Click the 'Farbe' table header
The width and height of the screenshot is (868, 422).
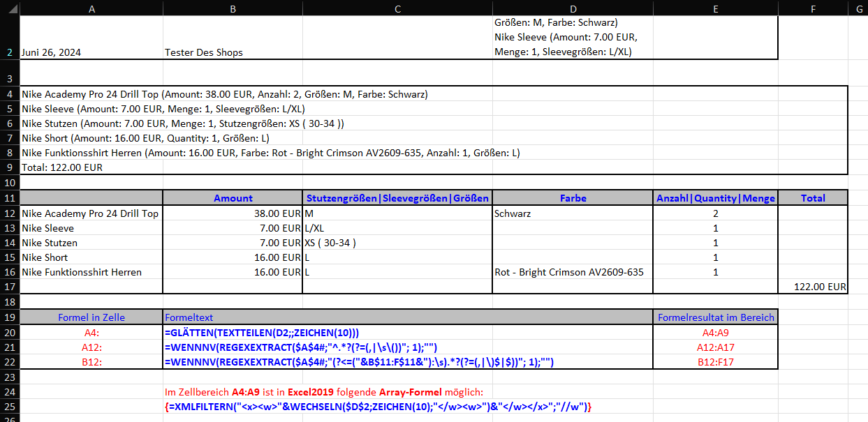pos(573,198)
